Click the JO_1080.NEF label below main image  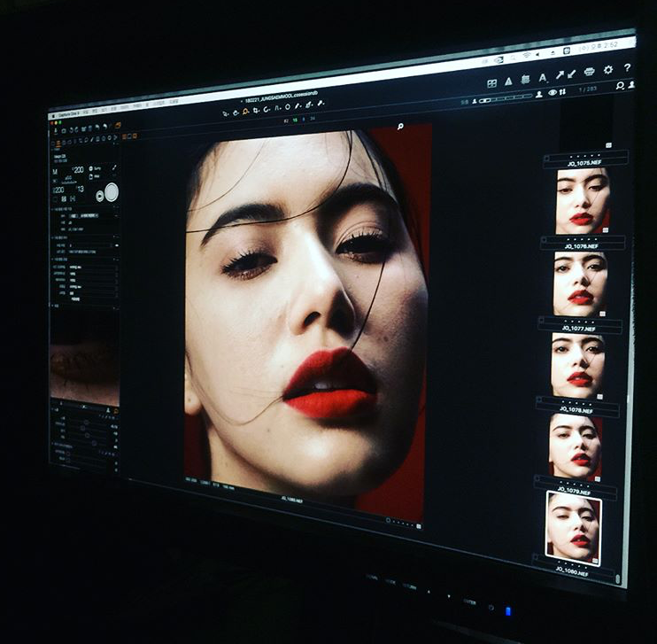293,499
